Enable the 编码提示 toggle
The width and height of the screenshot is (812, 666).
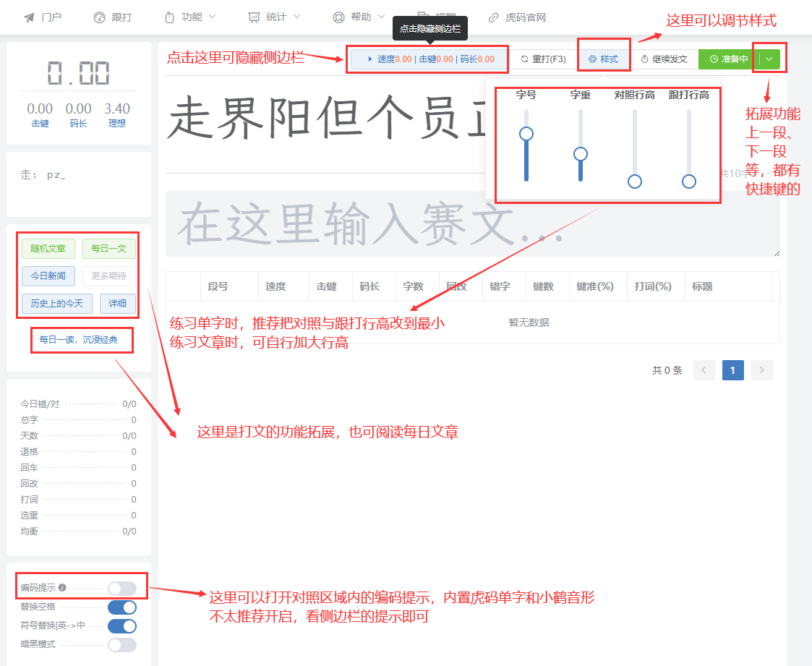coord(121,589)
